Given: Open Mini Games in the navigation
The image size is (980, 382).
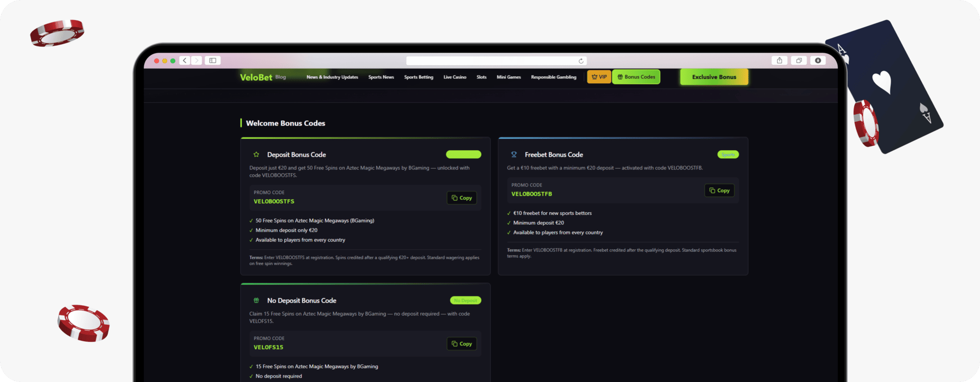Looking at the screenshot, I should coord(509,77).
